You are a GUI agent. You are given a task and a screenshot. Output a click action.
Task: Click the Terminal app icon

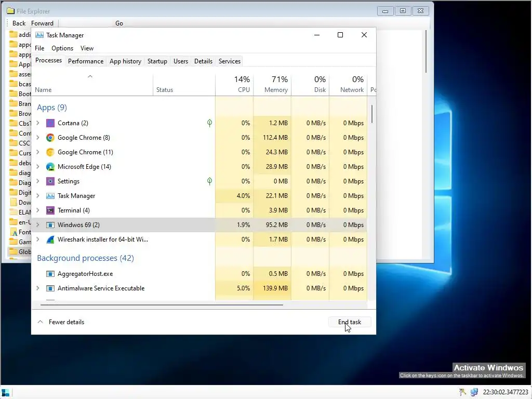tap(50, 211)
